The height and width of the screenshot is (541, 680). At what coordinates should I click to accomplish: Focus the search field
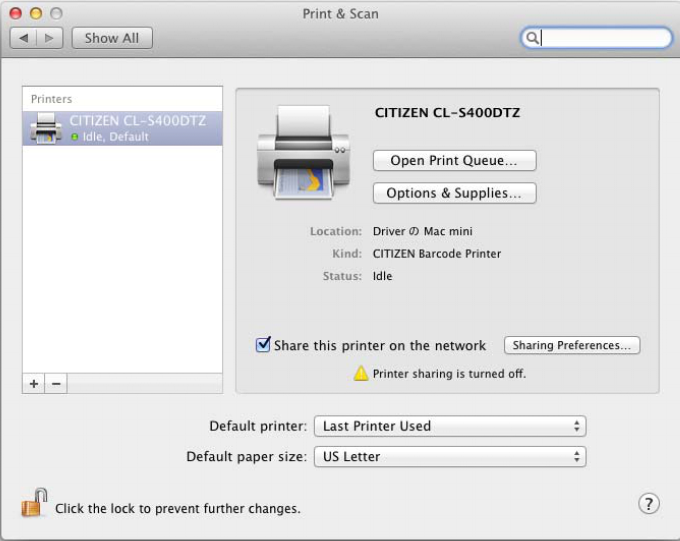(x=596, y=38)
